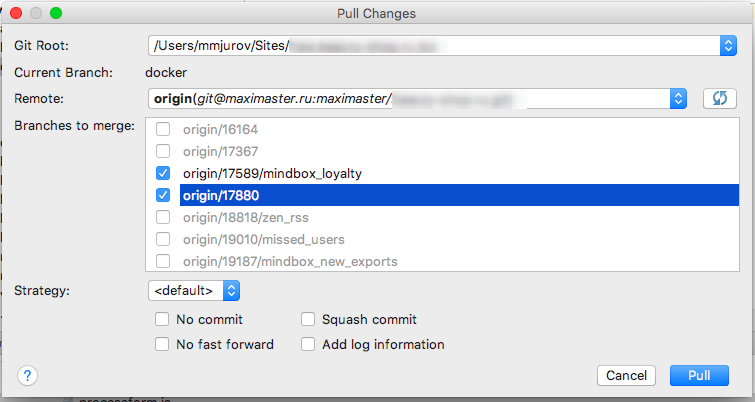755x402 pixels.
Task: Enable the Add log information option
Action: (309, 344)
